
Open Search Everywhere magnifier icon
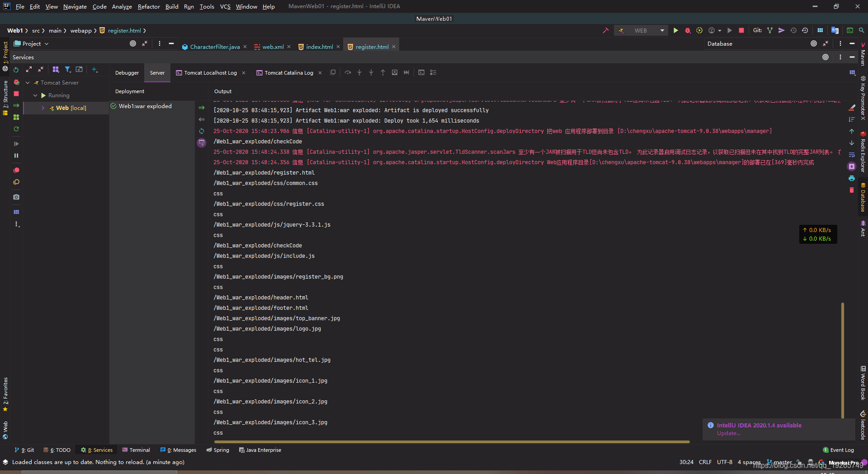[862, 30]
